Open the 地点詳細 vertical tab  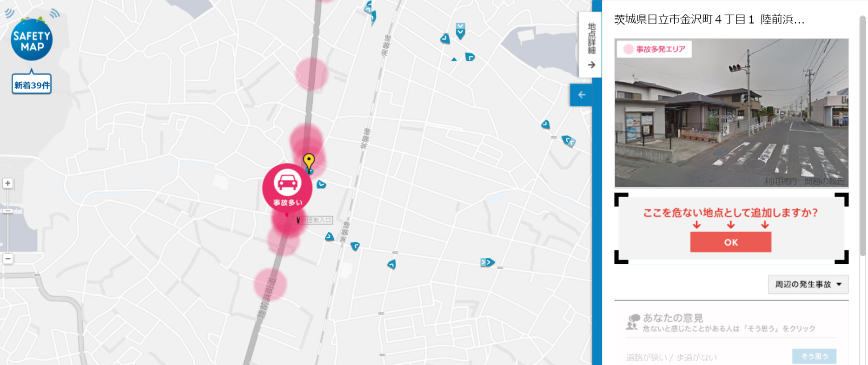pyautogui.click(x=590, y=45)
